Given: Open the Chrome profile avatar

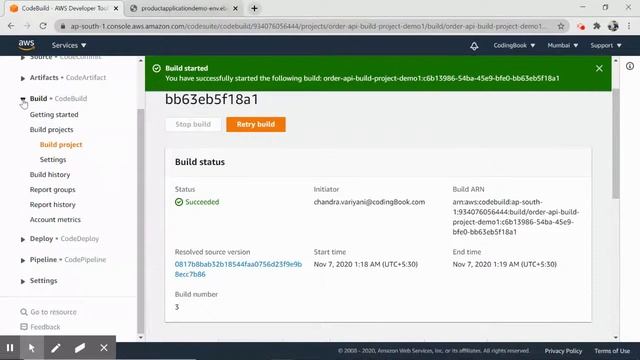Looking at the screenshot, I should 613,26.
